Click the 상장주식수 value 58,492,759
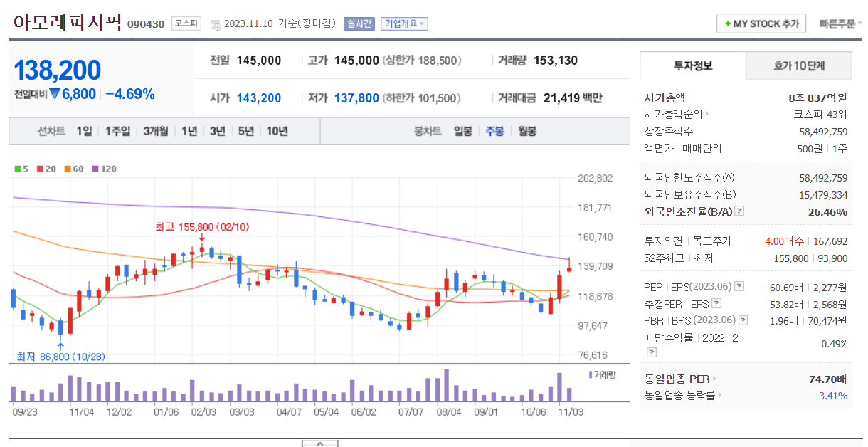This screenshot has width=868, height=447. 823,131
